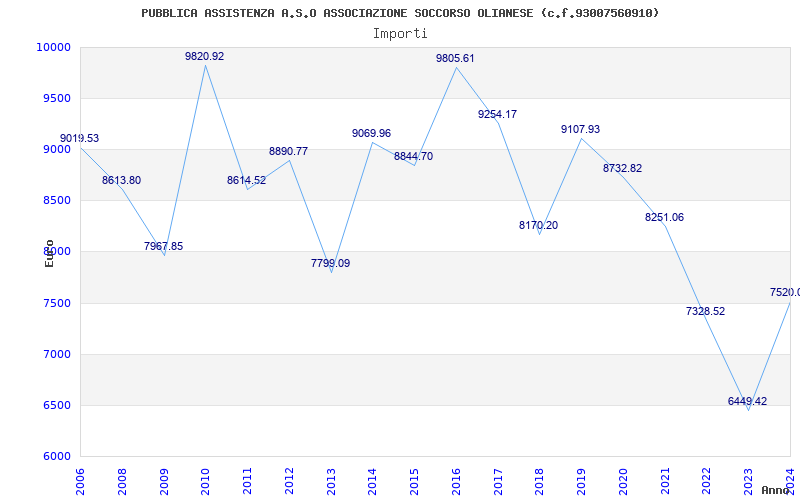Image resolution: width=800 pixels, height=500 pixels.
Task: Select the 8890.77 value label
Action: tap(288, 152)
